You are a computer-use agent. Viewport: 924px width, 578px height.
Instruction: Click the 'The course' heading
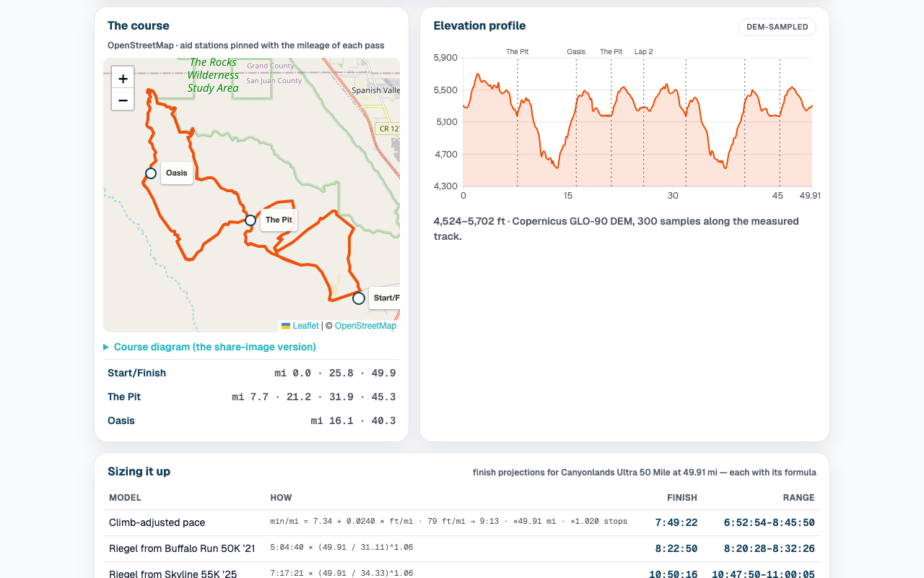pos(139,26)
